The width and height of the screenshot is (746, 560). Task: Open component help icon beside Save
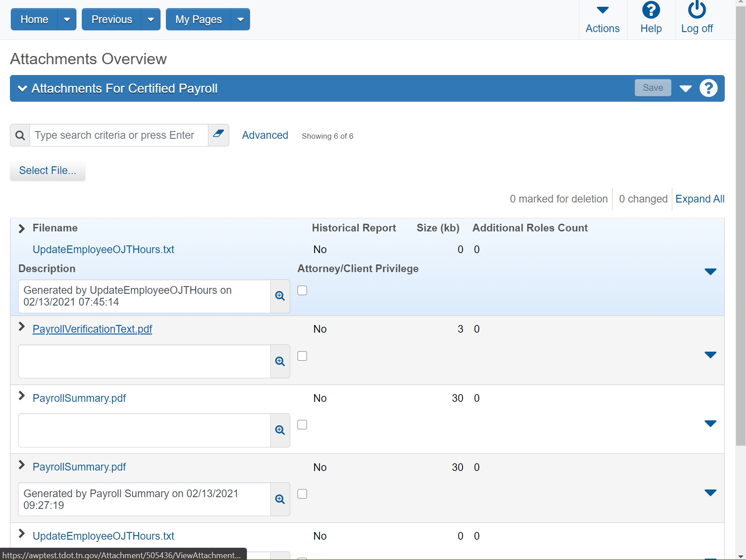click(x=708, y=88)
